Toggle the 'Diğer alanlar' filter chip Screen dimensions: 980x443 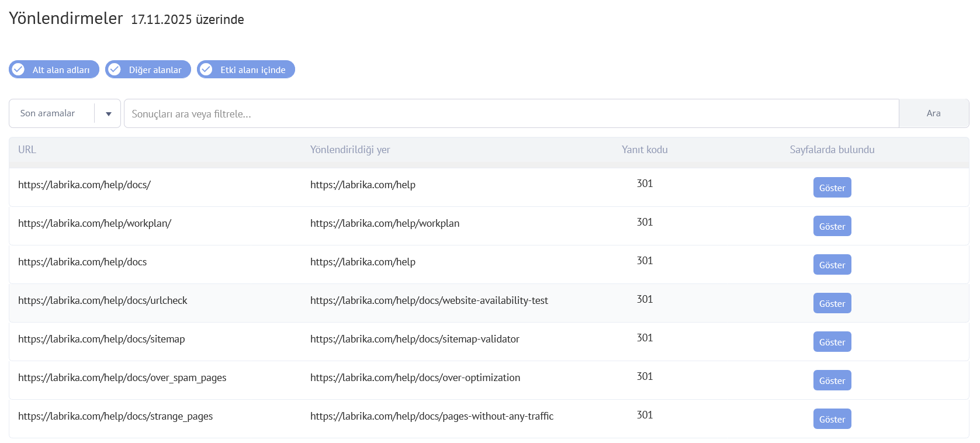point(148,70)
